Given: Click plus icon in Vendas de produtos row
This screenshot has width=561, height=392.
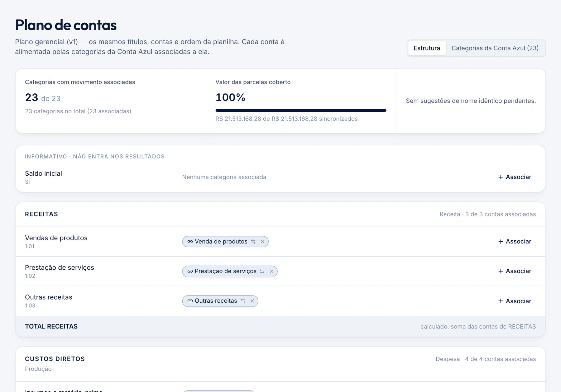Looking at the screenshot, I should point(501,242).
